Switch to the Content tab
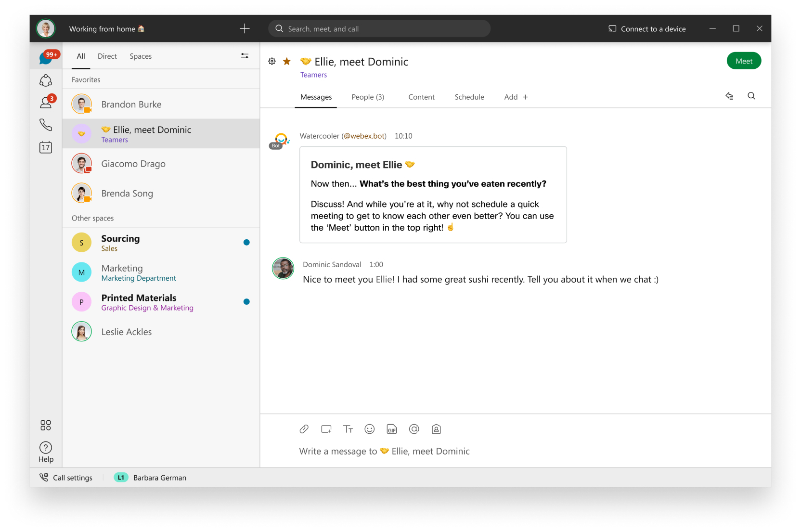This screenshot has height=532, width=801. pyautogui.click(x=421, y=97)
